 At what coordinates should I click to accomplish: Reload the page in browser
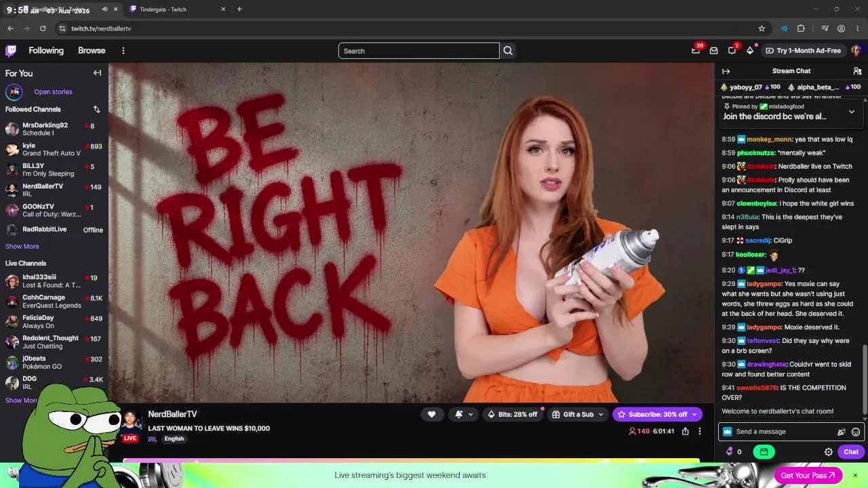(x=43, y=28)
